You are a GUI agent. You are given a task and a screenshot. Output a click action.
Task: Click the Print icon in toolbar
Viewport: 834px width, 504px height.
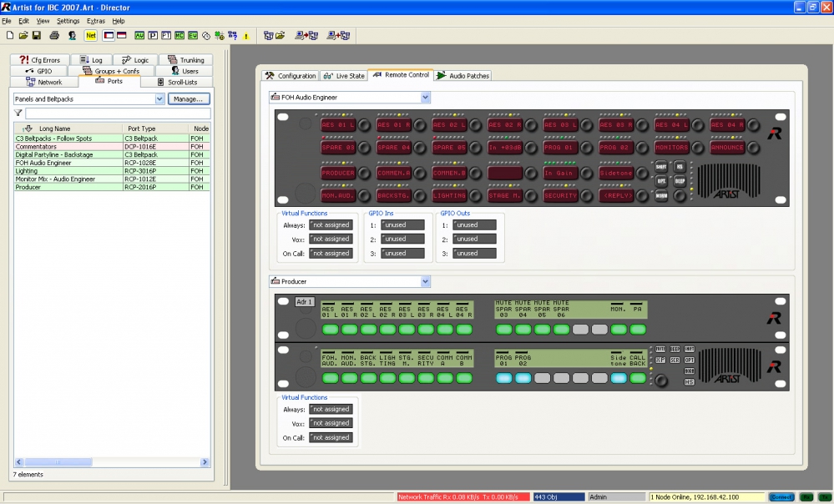pos(54,36)
